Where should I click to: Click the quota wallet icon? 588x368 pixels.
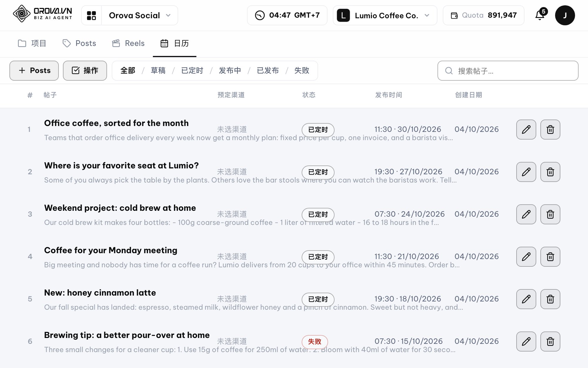[454, 15]
